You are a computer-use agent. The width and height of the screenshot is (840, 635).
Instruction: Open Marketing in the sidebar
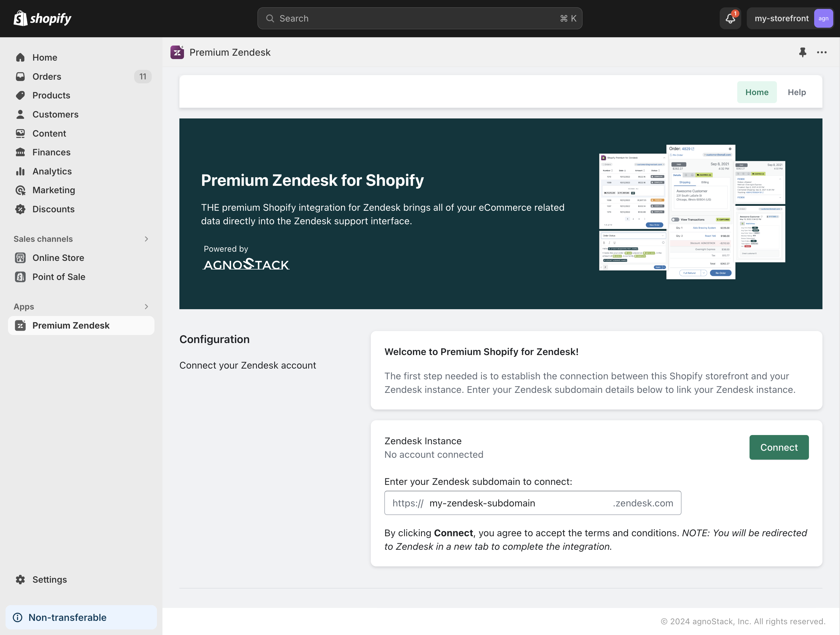[x=81, y=190]
